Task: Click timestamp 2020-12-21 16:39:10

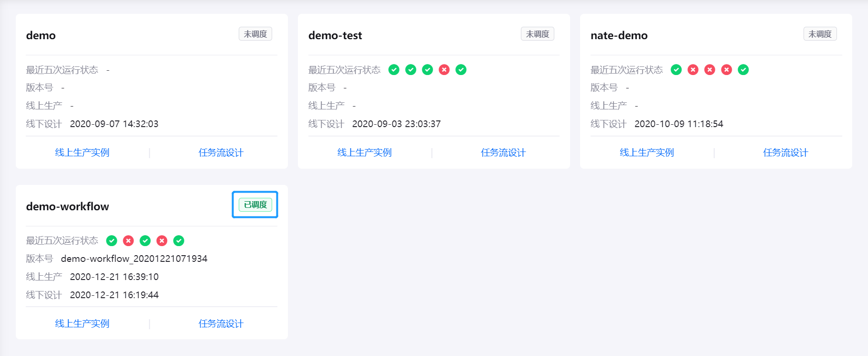Action: coord(114,277)
